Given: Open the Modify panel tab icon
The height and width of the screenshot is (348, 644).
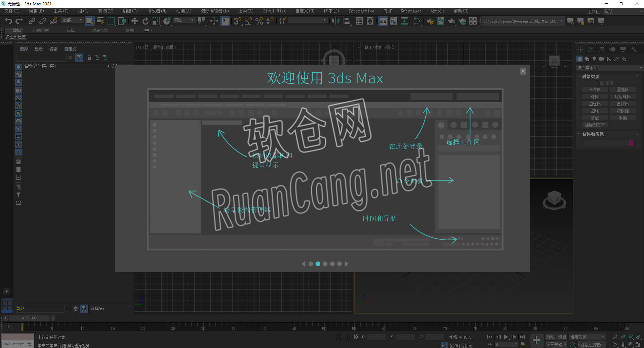Looking at the screenshot, I should point(591,49).
